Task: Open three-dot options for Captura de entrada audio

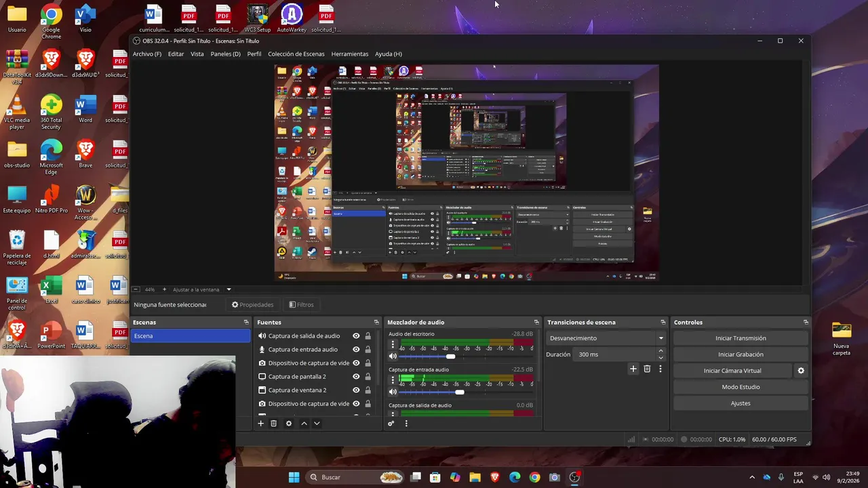Action: 393,380
